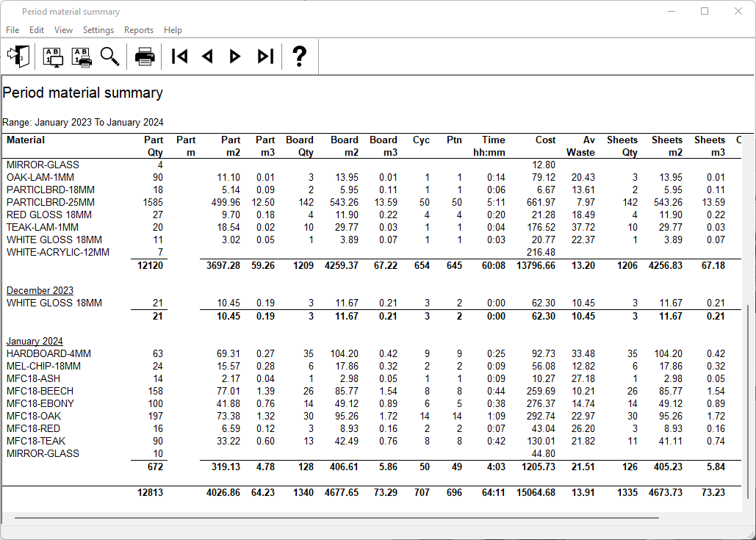Click the cost subtotal 13796.66
Screen dimensions: 756x540
(536, 266)
